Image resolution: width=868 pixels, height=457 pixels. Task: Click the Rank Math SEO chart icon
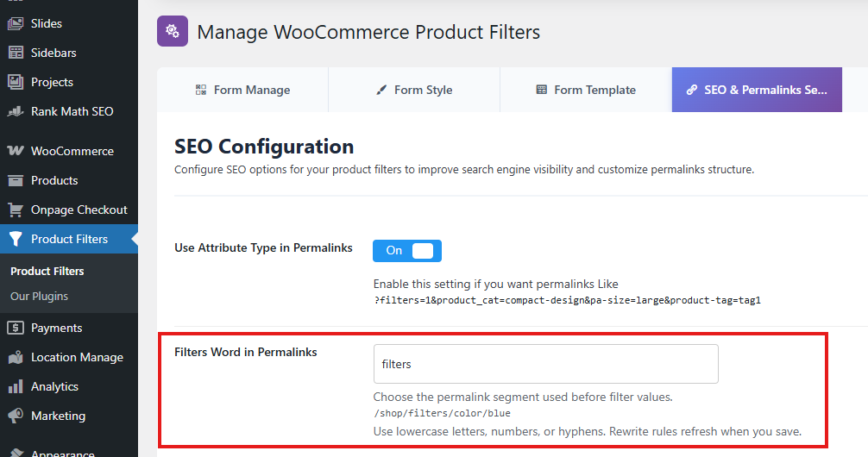pos(16,111)
